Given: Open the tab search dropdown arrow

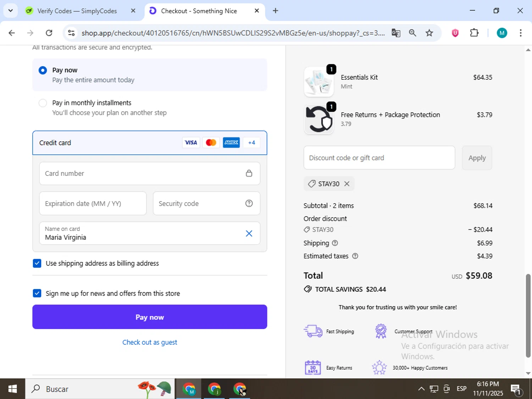Looking at the screenshot, I should 11,11.
